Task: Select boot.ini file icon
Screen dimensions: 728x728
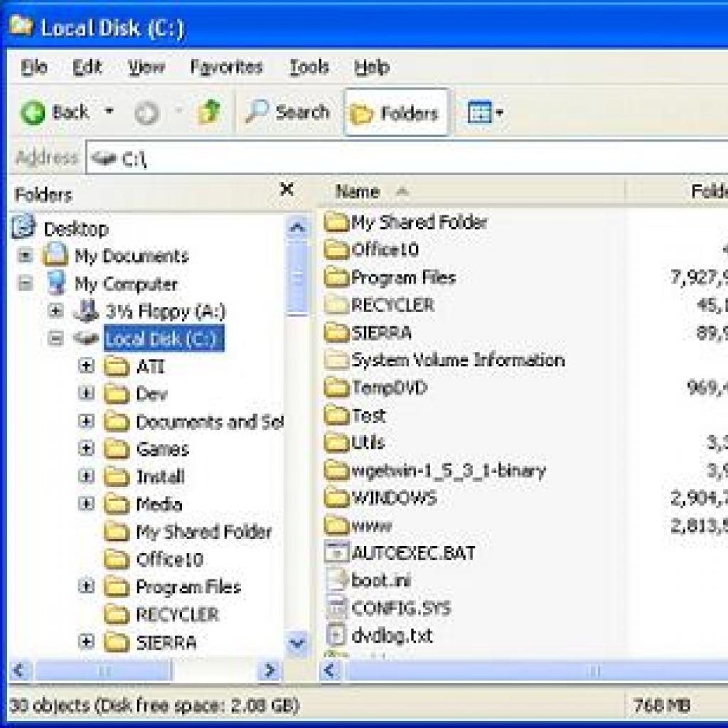Action: point(336,580)
